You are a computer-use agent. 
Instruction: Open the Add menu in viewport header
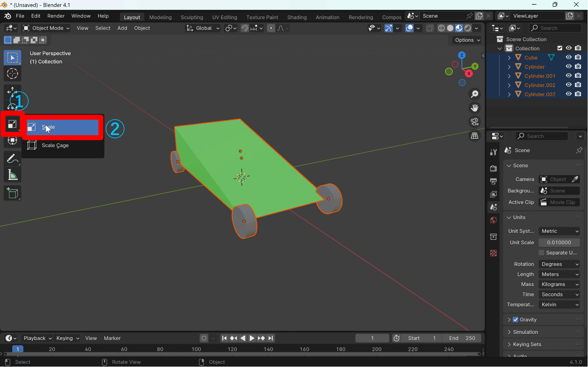click(122, 28)
